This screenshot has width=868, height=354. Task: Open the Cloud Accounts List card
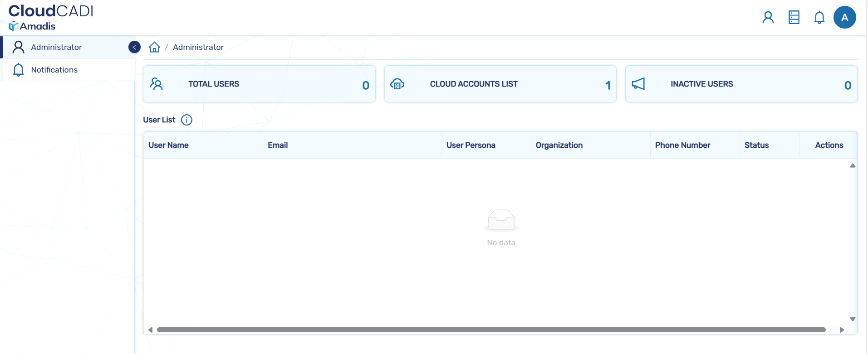click(500, 84)
